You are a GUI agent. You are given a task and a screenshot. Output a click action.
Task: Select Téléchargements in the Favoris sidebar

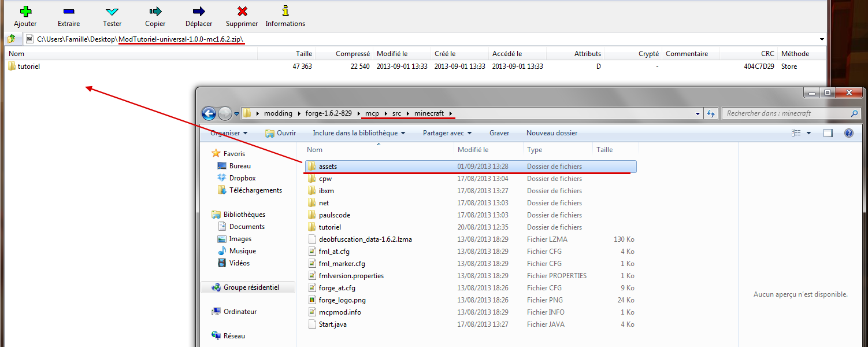(255, 190)
